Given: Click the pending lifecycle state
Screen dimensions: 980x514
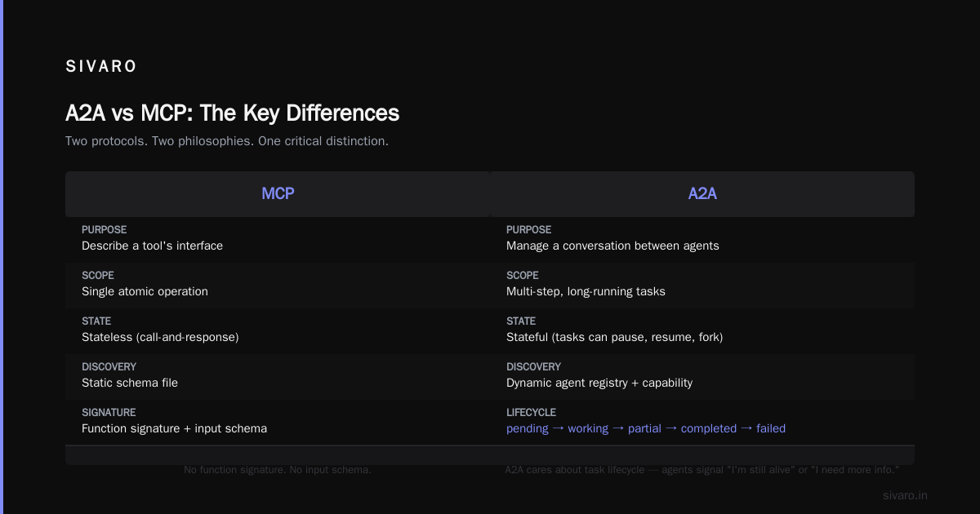Looking at the screenshot, I should (528, 428).
